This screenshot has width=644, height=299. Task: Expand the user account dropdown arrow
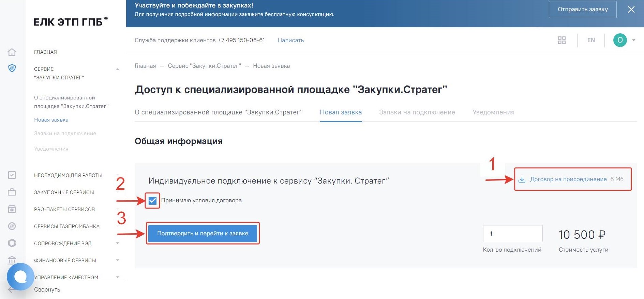[634, 40]
